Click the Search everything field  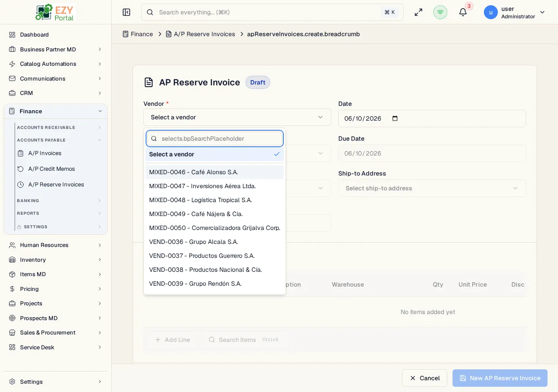[272, 12]
